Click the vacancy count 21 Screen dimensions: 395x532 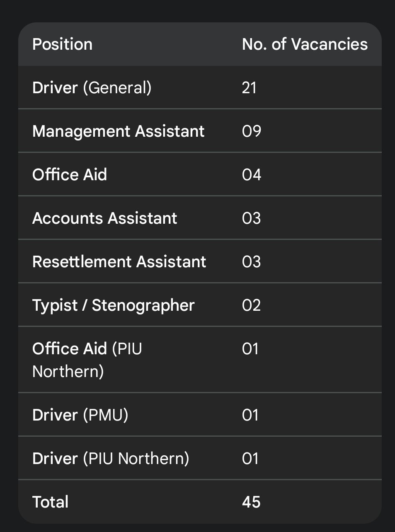tap(249, 88)
